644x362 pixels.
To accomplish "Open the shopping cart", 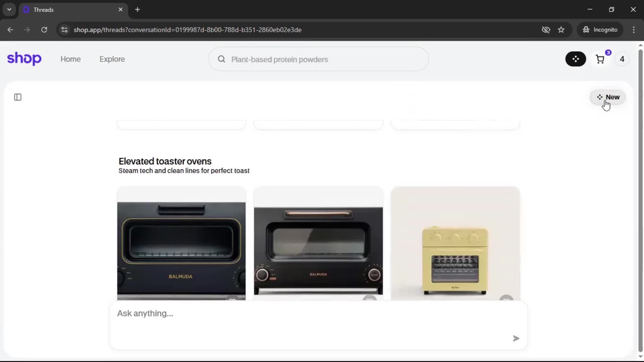I will [x=600, y=59].
